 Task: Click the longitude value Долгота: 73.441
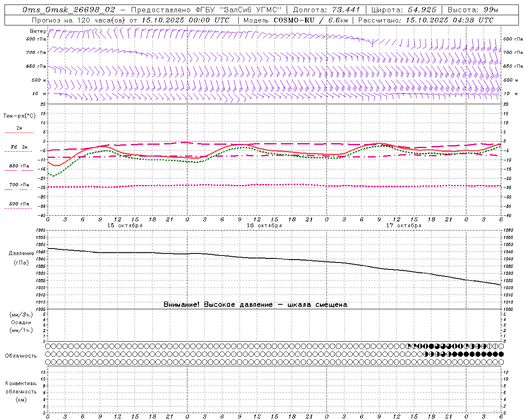326,10
